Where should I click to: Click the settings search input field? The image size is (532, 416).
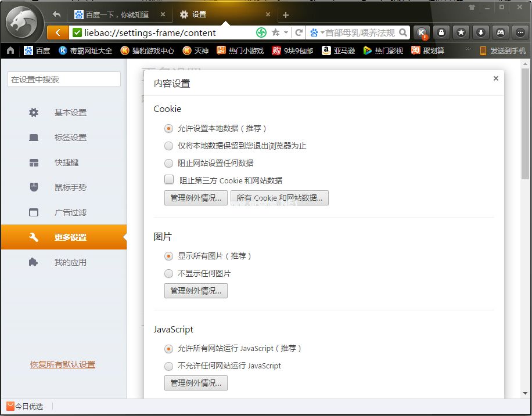click(x=63, y=79)
